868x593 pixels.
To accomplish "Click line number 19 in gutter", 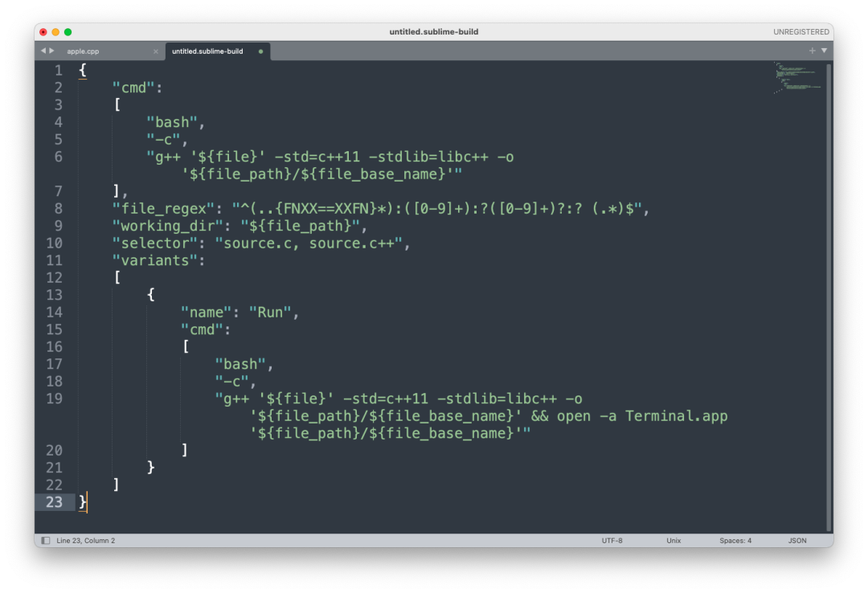I will pyautogui.click(x=55, y=399).
